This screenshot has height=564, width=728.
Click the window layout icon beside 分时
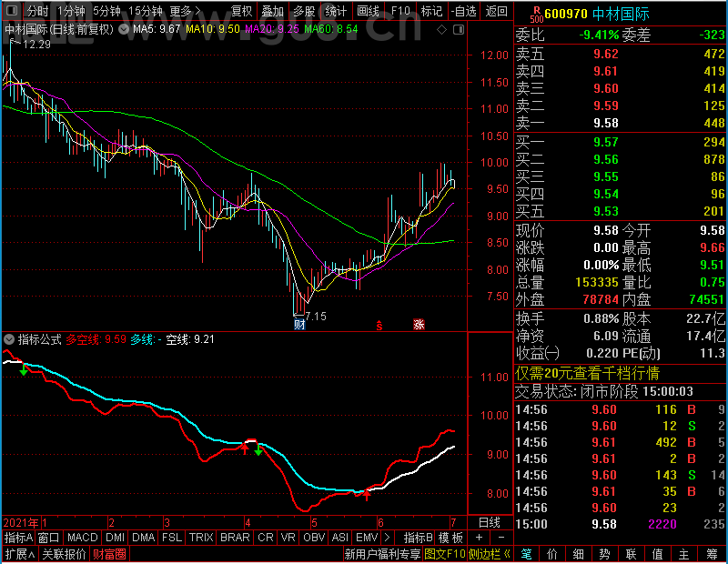13,10
